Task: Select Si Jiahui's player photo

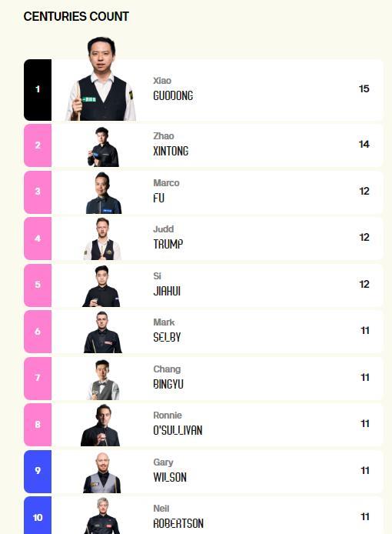Action: (x=101, y=286)
